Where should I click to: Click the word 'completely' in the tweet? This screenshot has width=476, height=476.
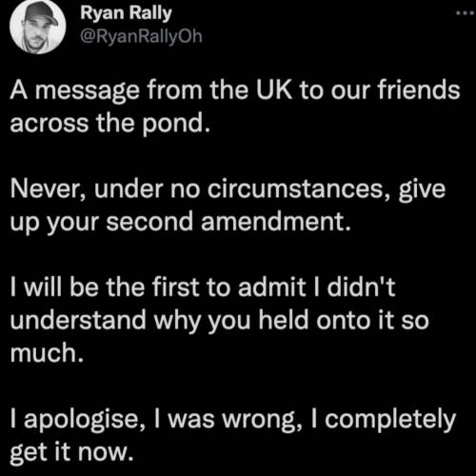390,420
